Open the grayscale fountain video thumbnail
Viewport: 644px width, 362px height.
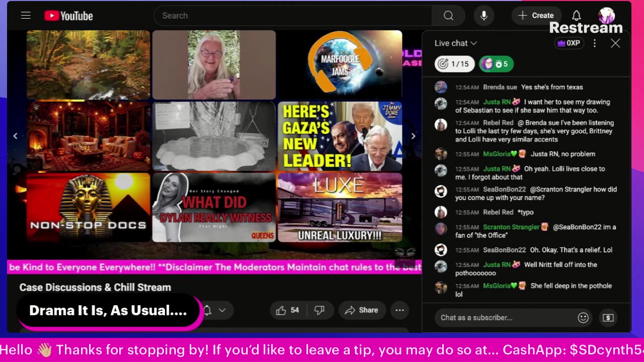click(214, 136)
